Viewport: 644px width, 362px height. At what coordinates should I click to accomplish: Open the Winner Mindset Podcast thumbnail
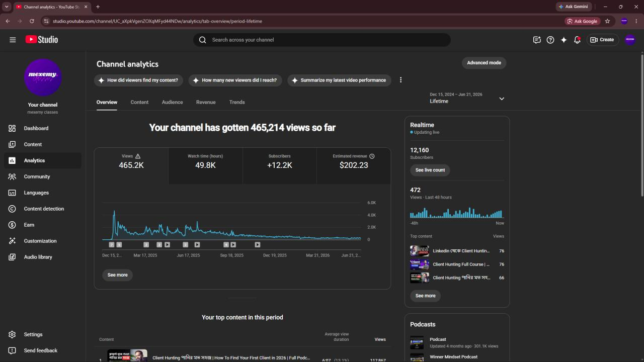click(x=417, y=357)
